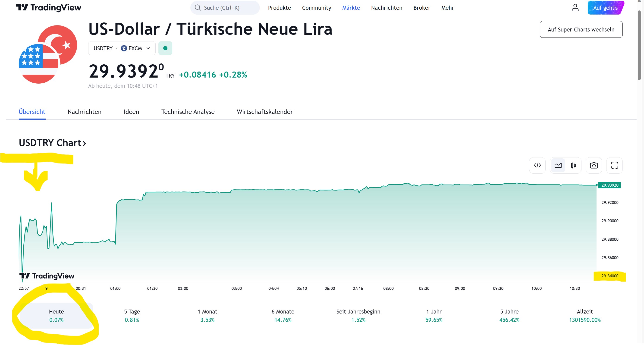Open the Community menu
Image resolution: width=644 pixels, height=345 pixels.
[316, 8]
